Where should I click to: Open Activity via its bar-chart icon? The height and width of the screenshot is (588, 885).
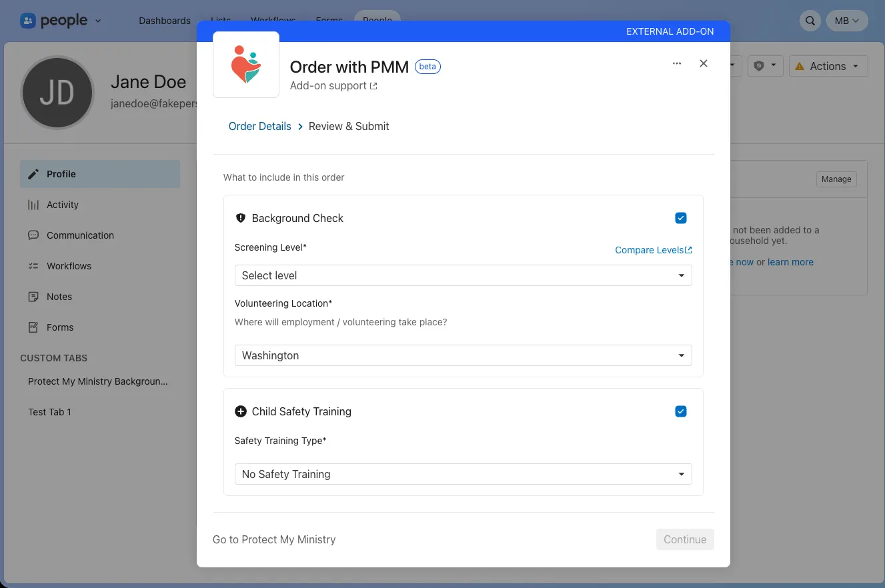point(33,205)
